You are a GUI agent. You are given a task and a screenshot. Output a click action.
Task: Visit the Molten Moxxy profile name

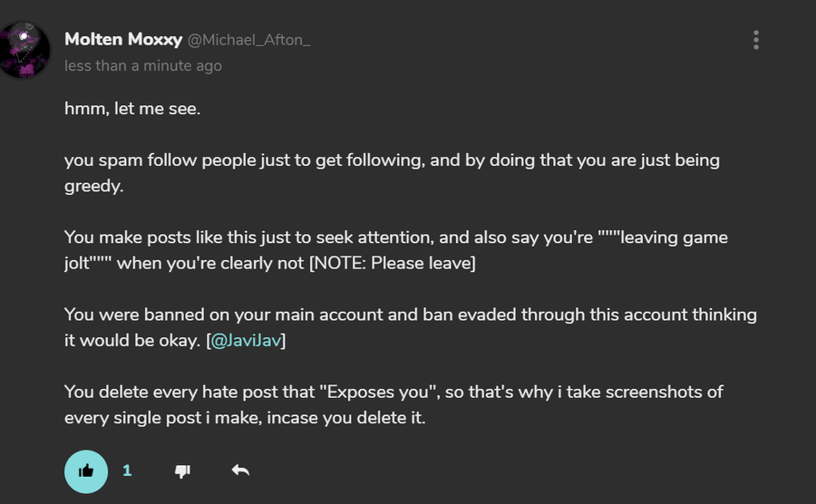pos(123,40)
